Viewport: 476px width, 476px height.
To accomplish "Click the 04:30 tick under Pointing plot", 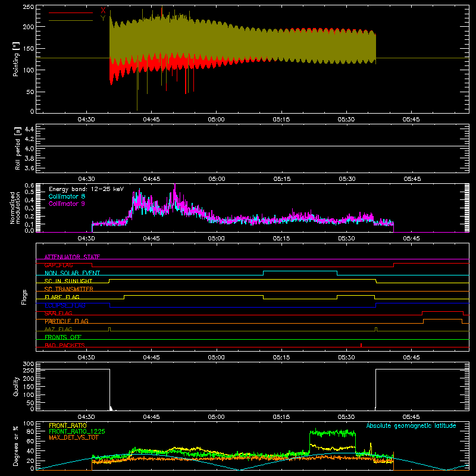I will 86,120.
